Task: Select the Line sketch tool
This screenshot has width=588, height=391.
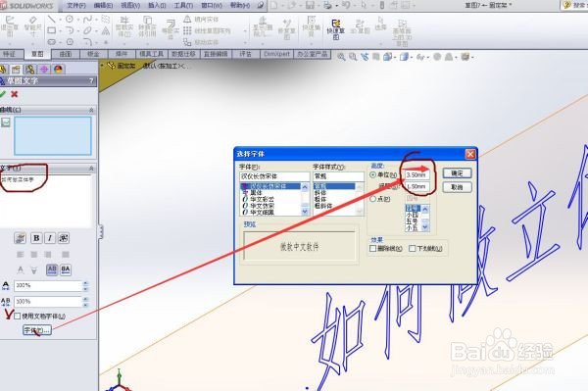Action: [52, 19]
